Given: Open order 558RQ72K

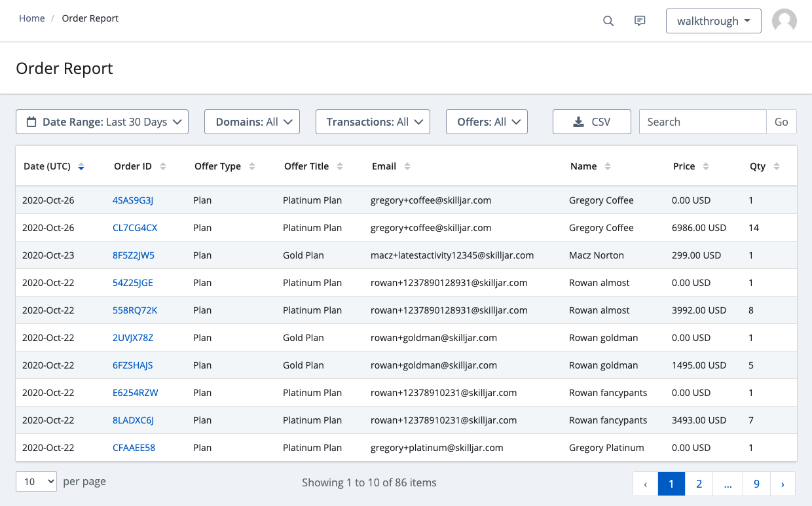Looking at the screenshot, I should pyautogui.click(x=135, y=310).
